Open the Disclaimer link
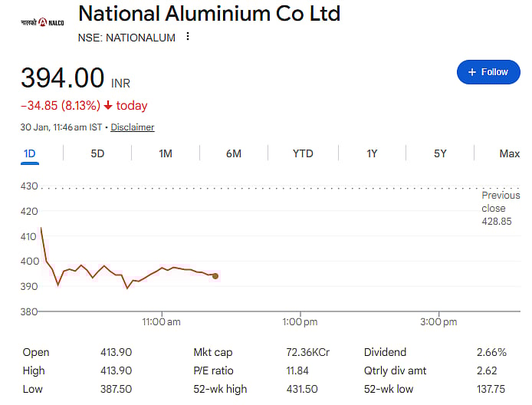 (132, 127)
